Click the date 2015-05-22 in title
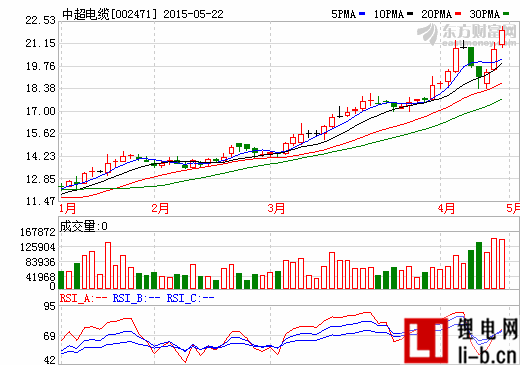Screen dimensions: 520x365 (x=193, y=14)
